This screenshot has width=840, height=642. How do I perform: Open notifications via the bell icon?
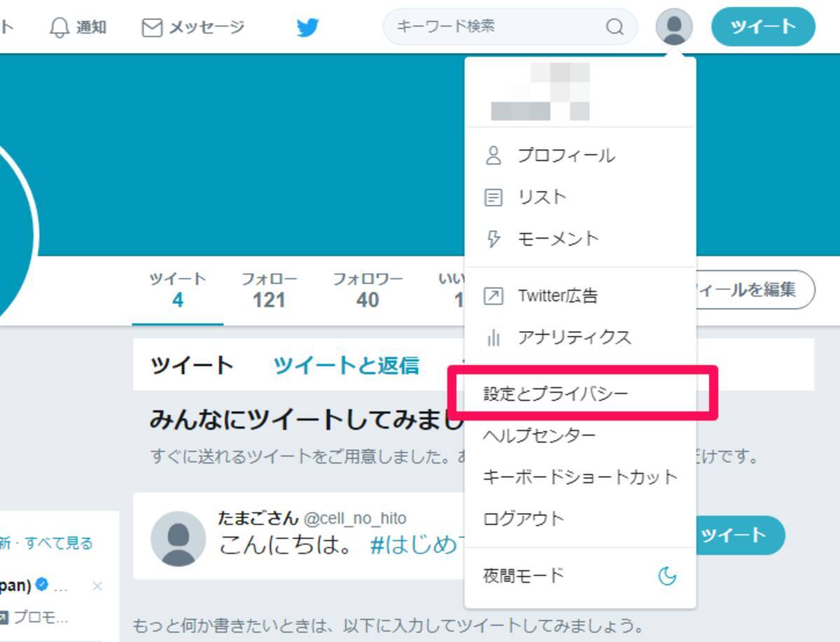coord(60,27)
